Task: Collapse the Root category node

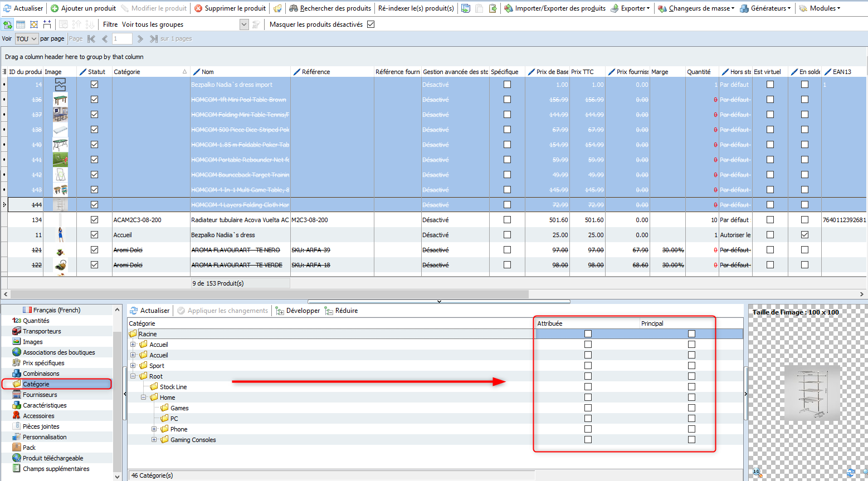Action: point(133,376)
